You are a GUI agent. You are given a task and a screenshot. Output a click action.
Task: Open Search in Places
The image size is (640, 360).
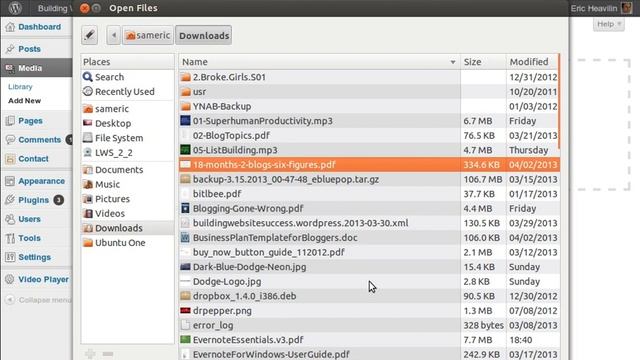tap(127, 77)
